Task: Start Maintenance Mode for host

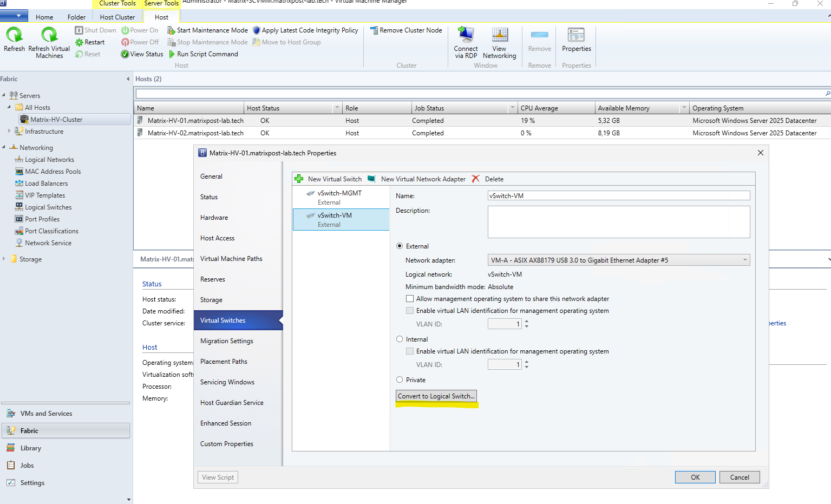Action: tap(207, 30)
